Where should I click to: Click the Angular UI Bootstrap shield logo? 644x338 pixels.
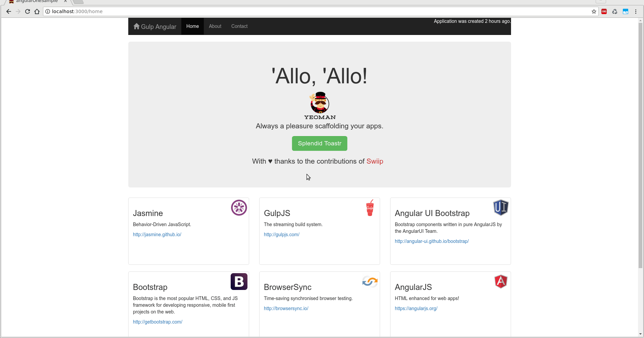point(501,208)
